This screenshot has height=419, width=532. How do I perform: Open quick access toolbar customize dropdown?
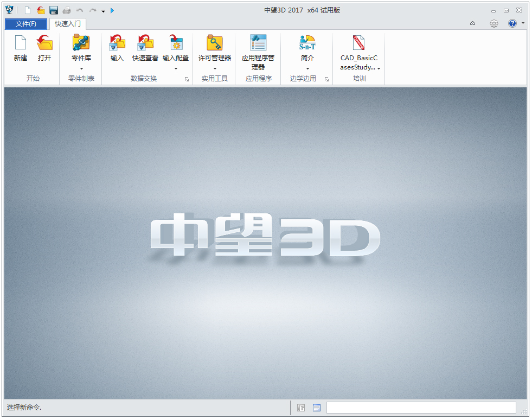click(103, 11)
